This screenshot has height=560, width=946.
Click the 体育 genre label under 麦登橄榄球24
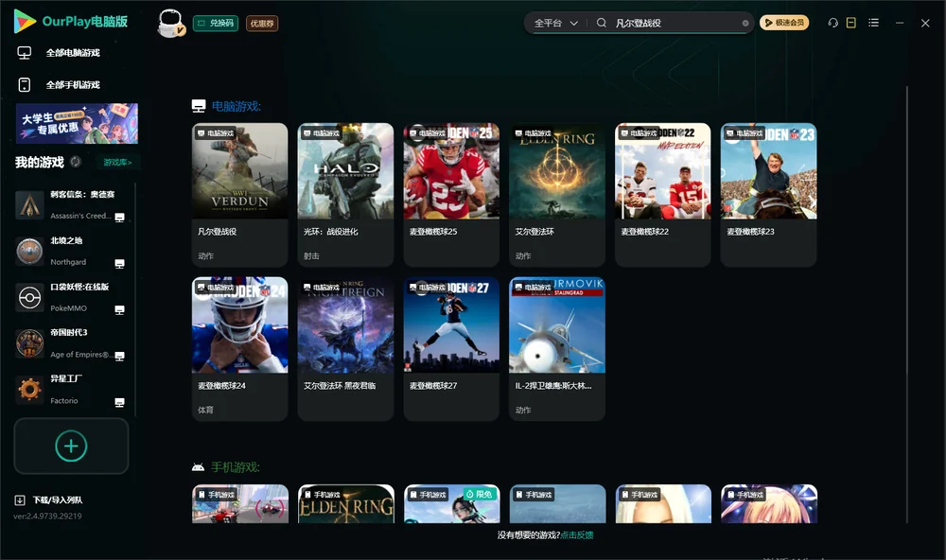click(205, 410)
